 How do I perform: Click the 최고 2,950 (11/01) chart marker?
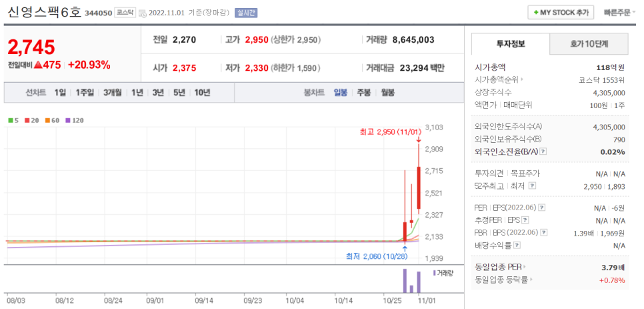click(x=391, y=132)
